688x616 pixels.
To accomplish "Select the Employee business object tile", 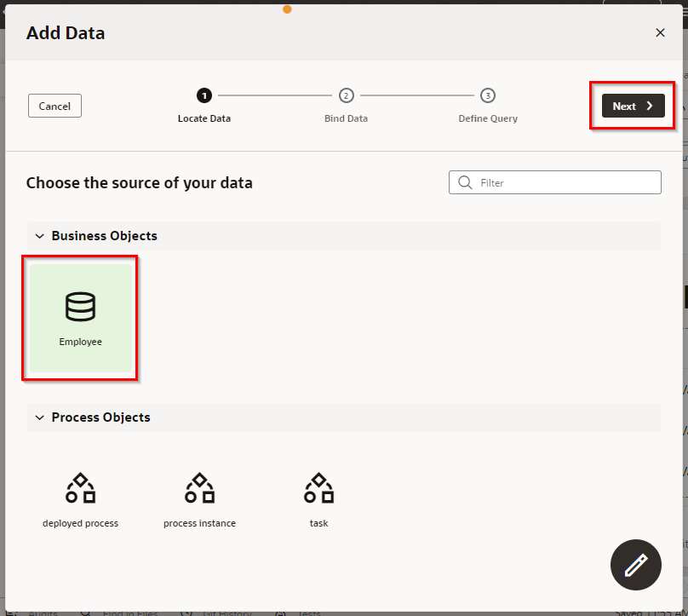I will 80,316.
